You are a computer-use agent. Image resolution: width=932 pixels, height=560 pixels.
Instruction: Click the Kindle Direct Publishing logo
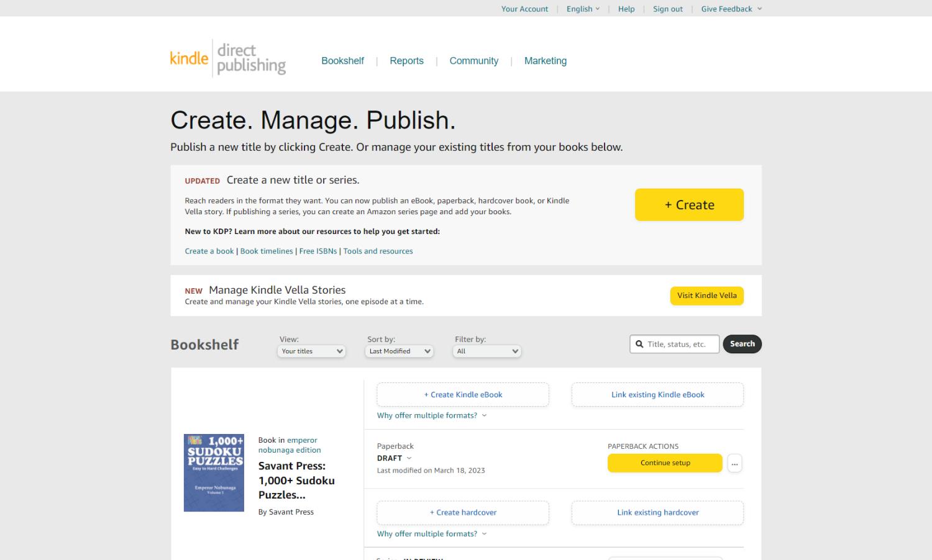(x=227, y=58)
